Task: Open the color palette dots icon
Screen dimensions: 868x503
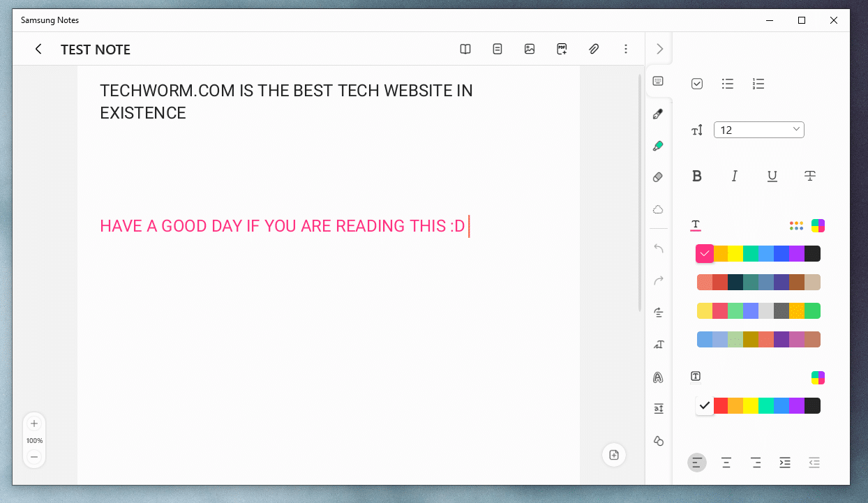Action: pyautogui.click(x=796, y=225)
